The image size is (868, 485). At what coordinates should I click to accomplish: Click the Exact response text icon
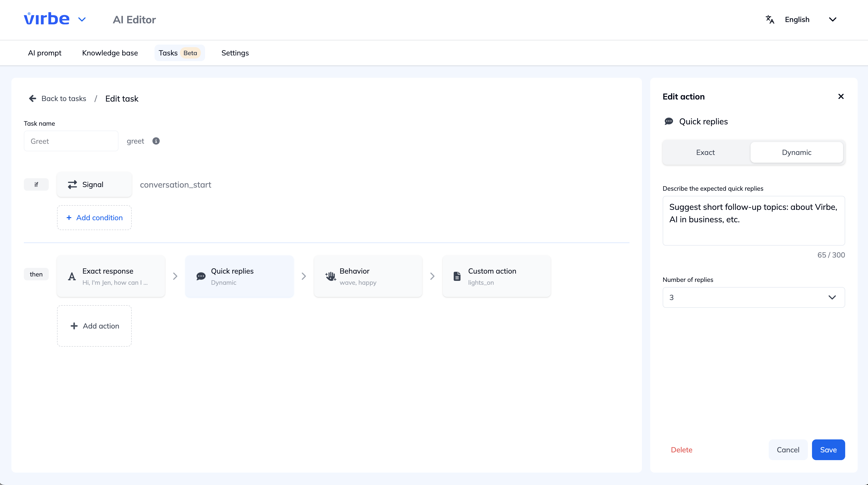tap(72, 276)
